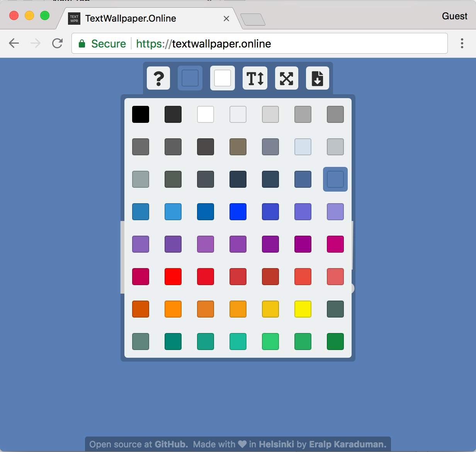Pick the bright red color swatch

pyautogui.click(x=173, y=277)
